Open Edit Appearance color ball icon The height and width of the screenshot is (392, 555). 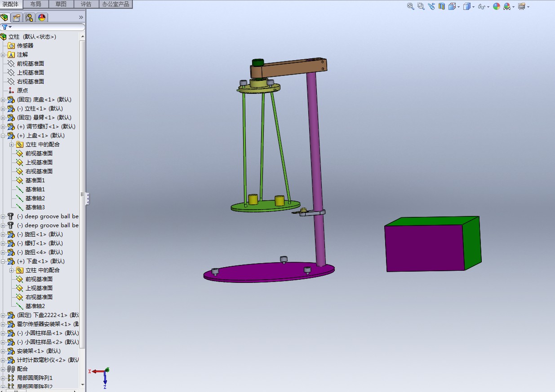pos(497,6)
